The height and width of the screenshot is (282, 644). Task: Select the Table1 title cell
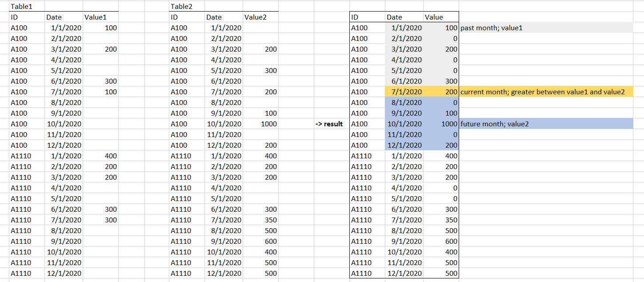click(x=27, y=6)
